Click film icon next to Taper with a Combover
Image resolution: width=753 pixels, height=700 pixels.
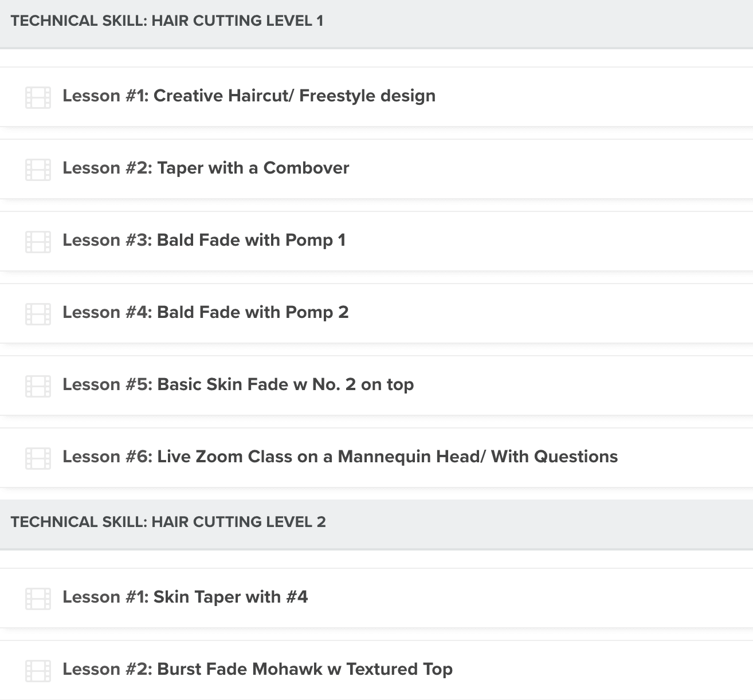pos(38,170)
